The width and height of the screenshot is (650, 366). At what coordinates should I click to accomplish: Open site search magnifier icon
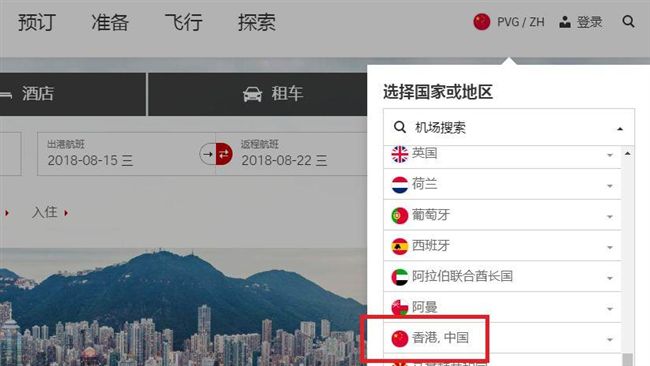pyautogui.click(x=628, y=22)
